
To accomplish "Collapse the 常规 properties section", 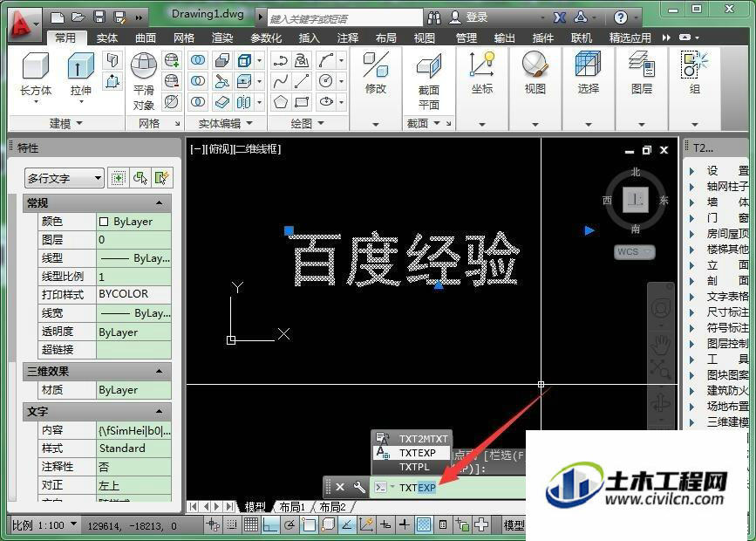I will (159, 202).
